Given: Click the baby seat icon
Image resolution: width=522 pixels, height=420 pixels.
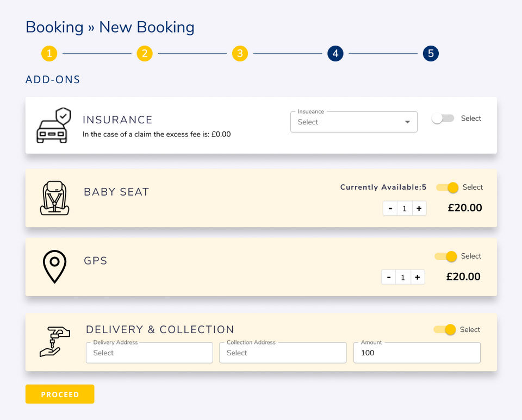Looking at the screenshot, I should click(x=54, y=198).
